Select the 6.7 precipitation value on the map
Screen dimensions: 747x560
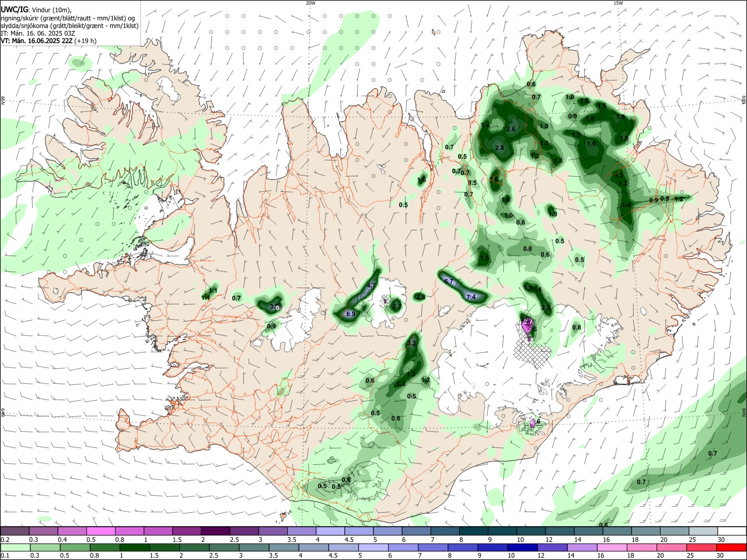pyautogui.click(x=449, y=281)
